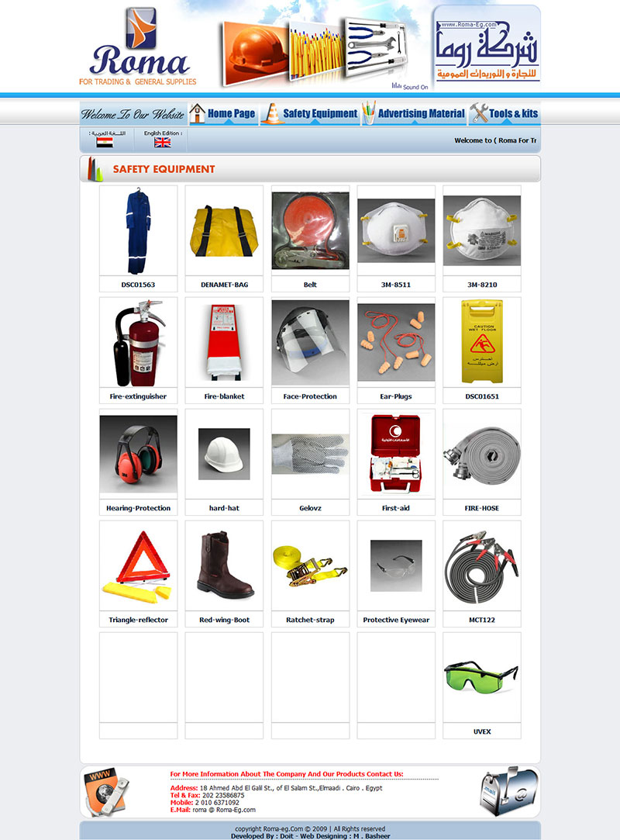
Task: View the 3M-8511 respirator thumbnail
Action: tap(396, 230)
